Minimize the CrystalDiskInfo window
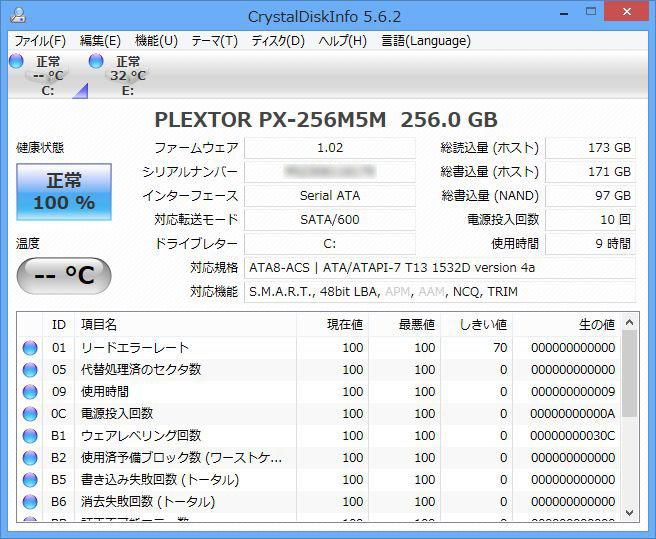The image size is (656, 539). click(564, 13)
